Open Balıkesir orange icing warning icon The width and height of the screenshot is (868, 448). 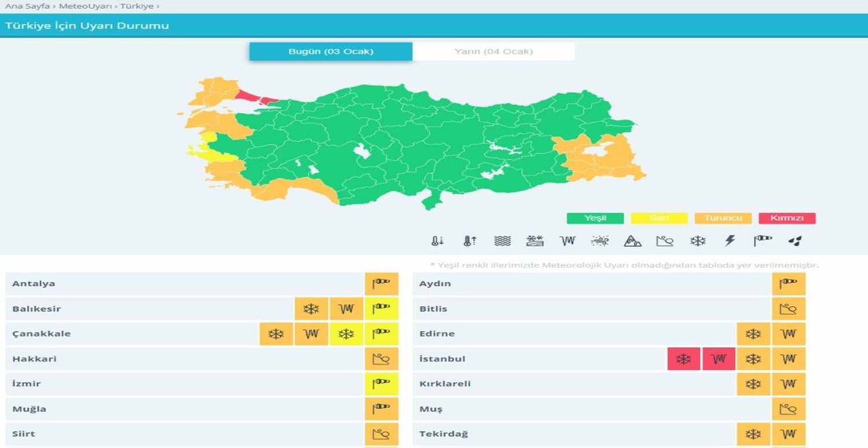(347, 308)
